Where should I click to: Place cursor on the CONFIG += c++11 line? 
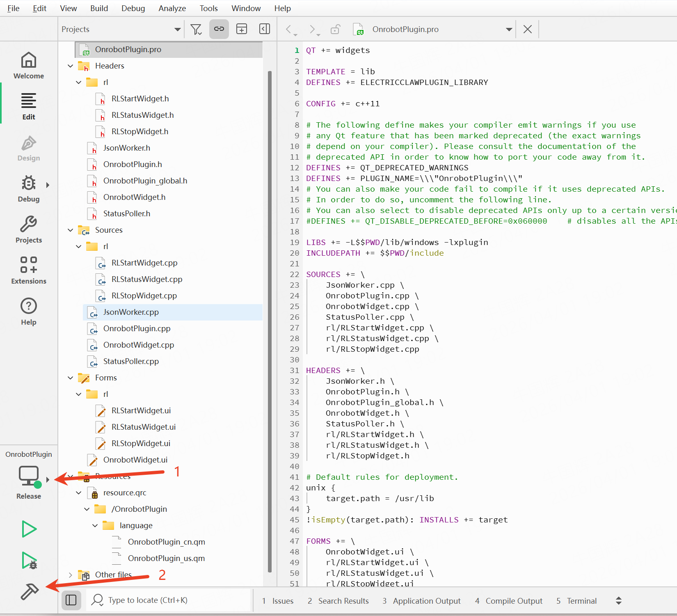[x=343, y=103]
